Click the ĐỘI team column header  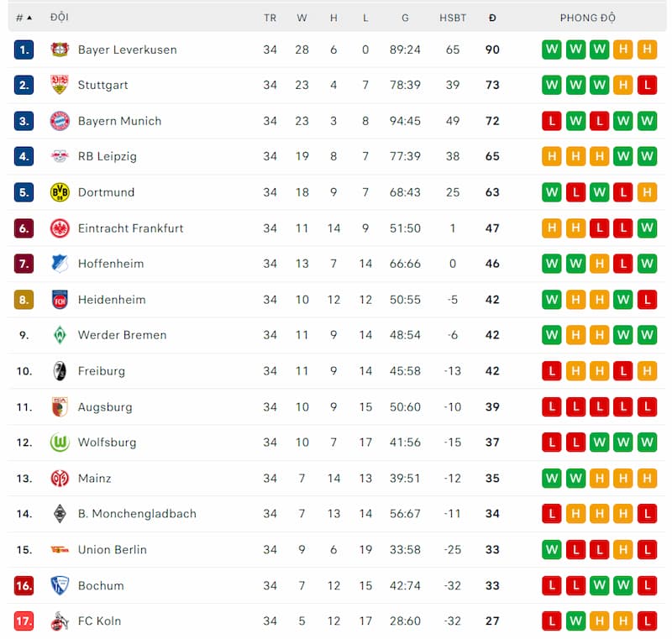tap(59, 17)
